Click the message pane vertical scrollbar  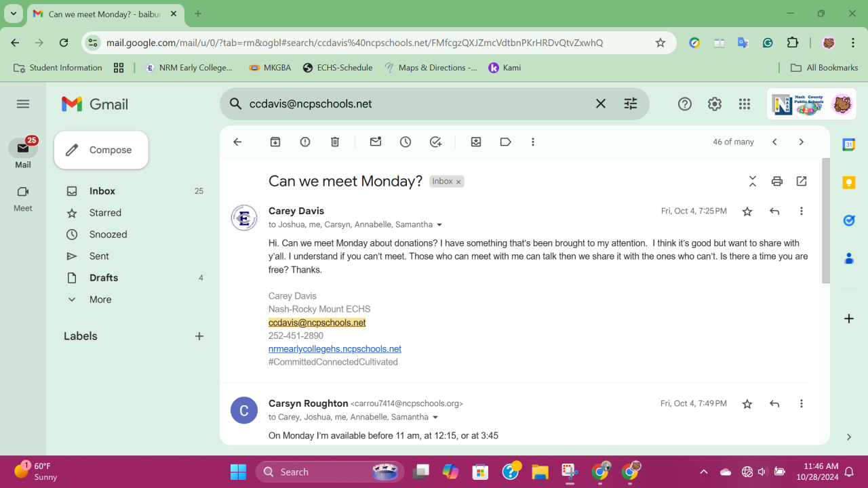tap(825, 221)
